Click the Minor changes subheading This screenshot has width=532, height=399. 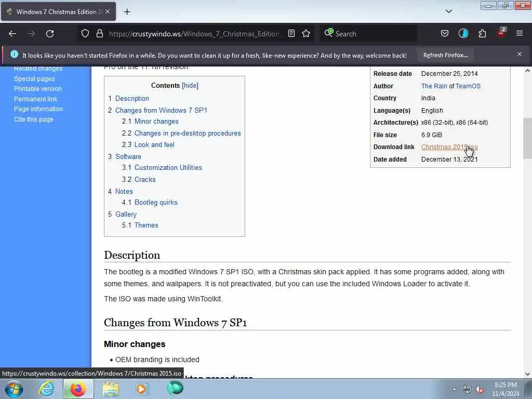click(x=135, y=344)
